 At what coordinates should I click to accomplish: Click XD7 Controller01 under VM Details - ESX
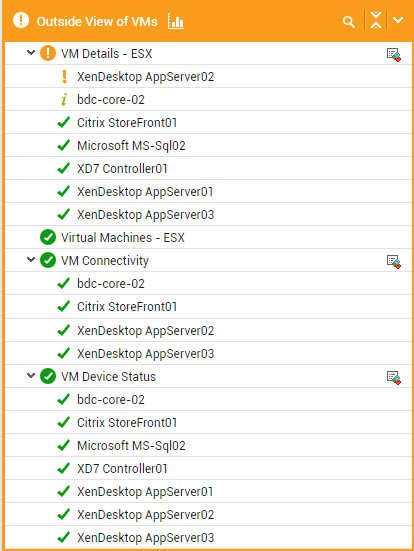point(122,169)
